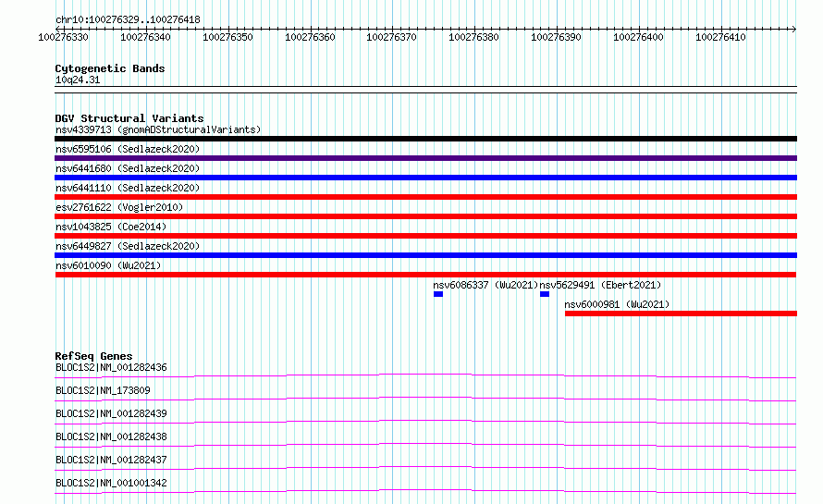The width and height of the screenshot is (823, 504).
Task: Click ruler position 100276390
Action: [x=557, y=37]
